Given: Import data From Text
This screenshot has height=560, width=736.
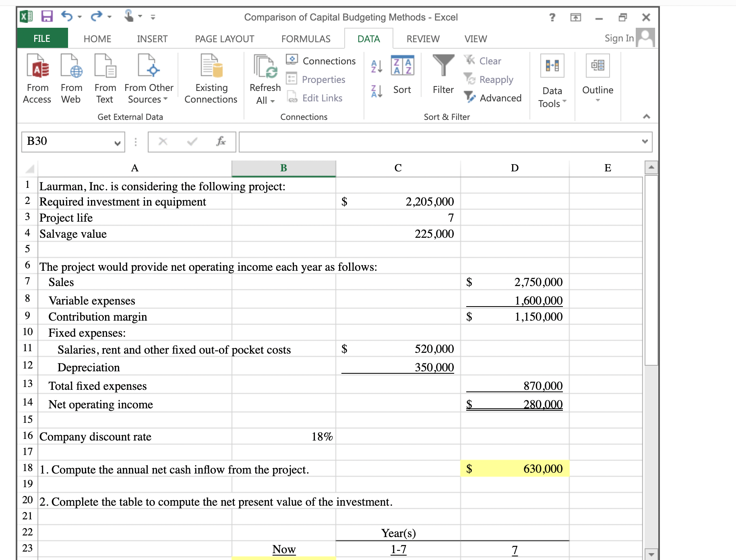Looking at the screenshot, I should tap(105, 79).
